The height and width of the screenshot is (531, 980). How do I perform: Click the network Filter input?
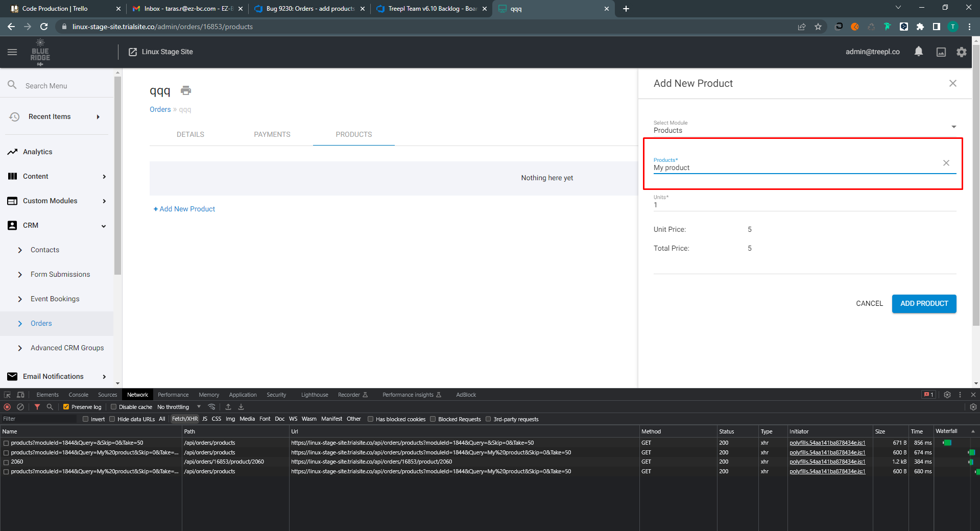[38, 419]
